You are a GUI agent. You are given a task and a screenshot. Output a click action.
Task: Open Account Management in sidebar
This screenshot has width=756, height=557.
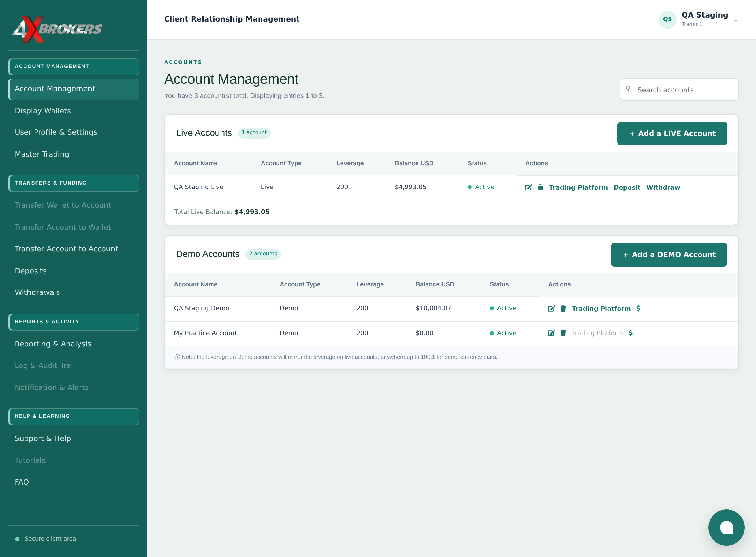(74, 89)
